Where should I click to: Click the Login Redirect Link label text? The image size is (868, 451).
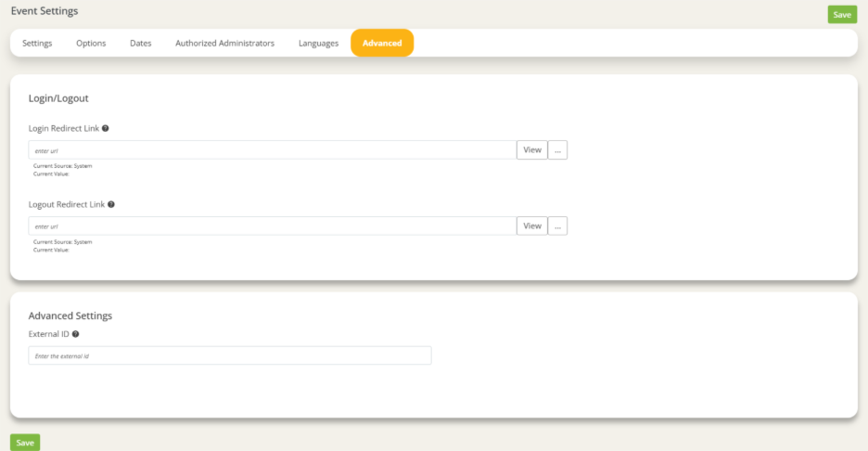tap(63, 128)
